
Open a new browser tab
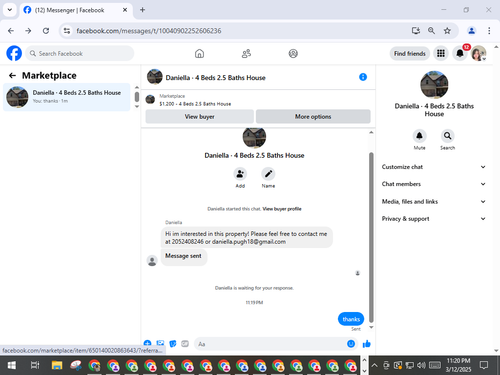pyautogui.click(x=142, y=10)
